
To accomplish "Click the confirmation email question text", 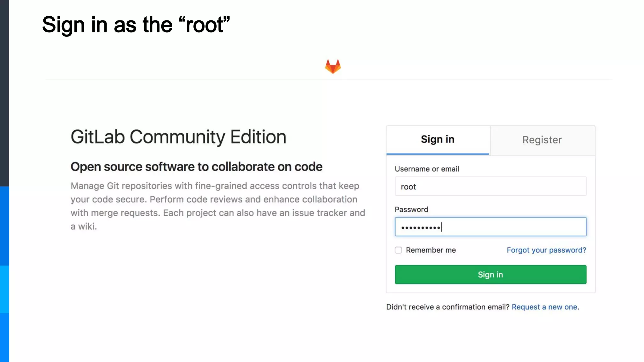I will [447, 307].
